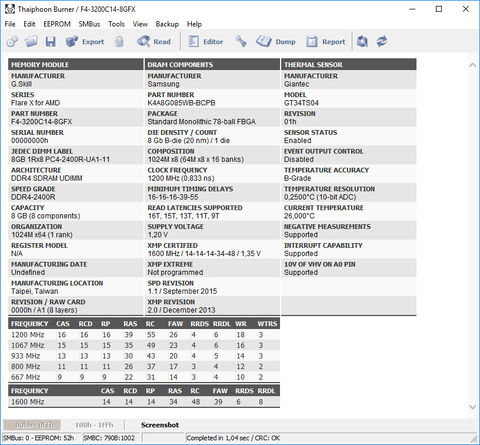Click the 933 MHz frequency table row
Screen dimensions: 480x445
point(144,356)
